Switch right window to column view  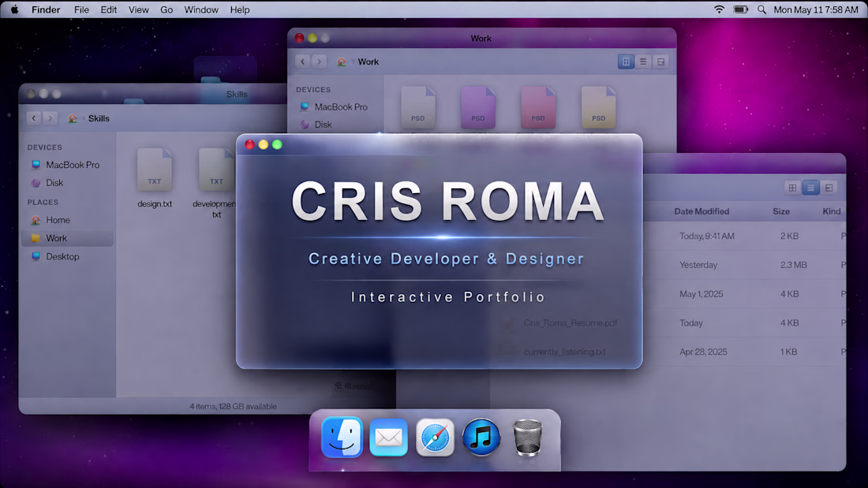[x=829, y=188]
